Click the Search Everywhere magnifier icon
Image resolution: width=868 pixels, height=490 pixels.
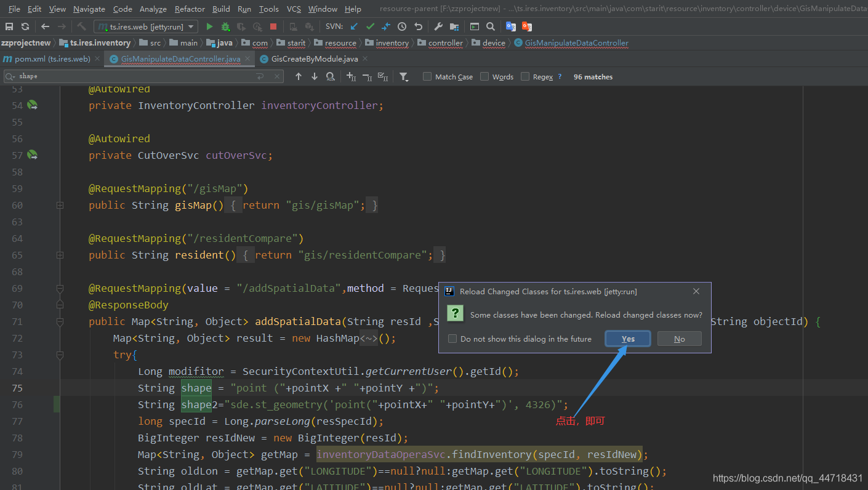tap(491, 26)
